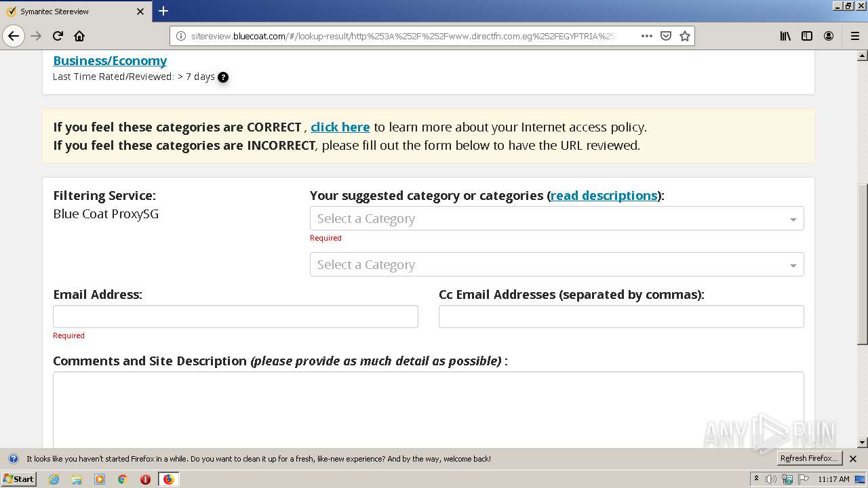Screen dimensions: 868x488
Task: Launch Internet Explorer from taskbar
Action: (x=54, y=479)
